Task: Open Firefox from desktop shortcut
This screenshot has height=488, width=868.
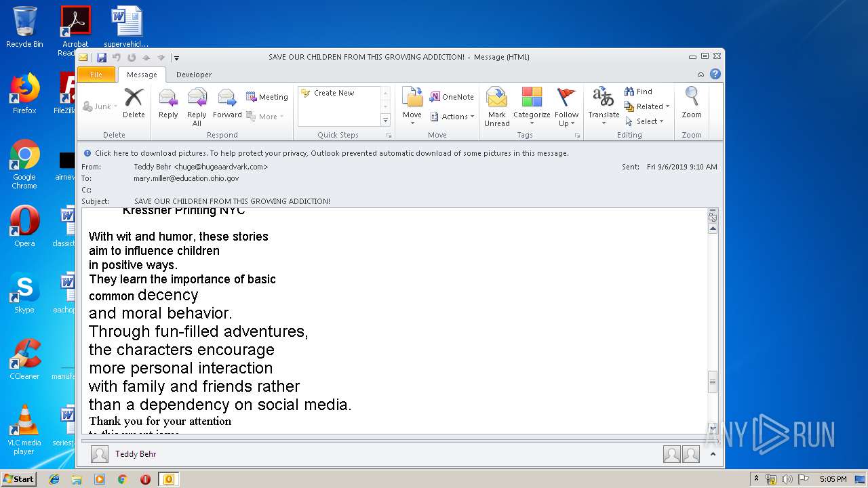Action: (24, 94)
